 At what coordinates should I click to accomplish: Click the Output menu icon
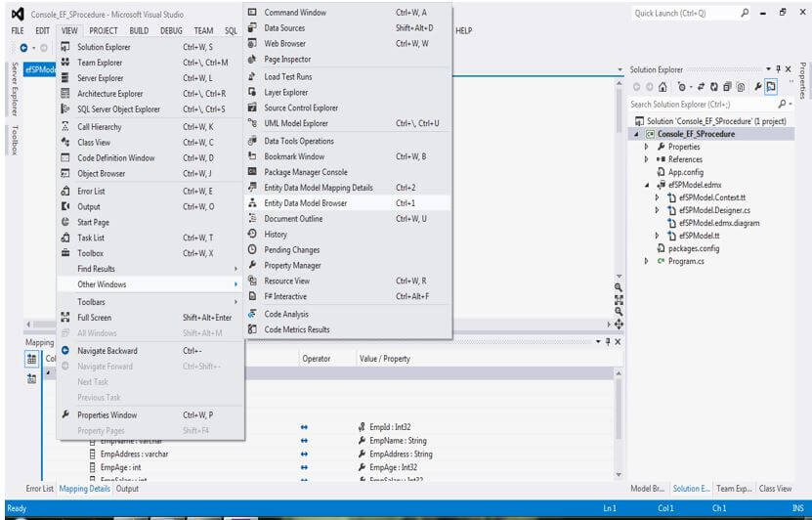(x=65, y=206)
